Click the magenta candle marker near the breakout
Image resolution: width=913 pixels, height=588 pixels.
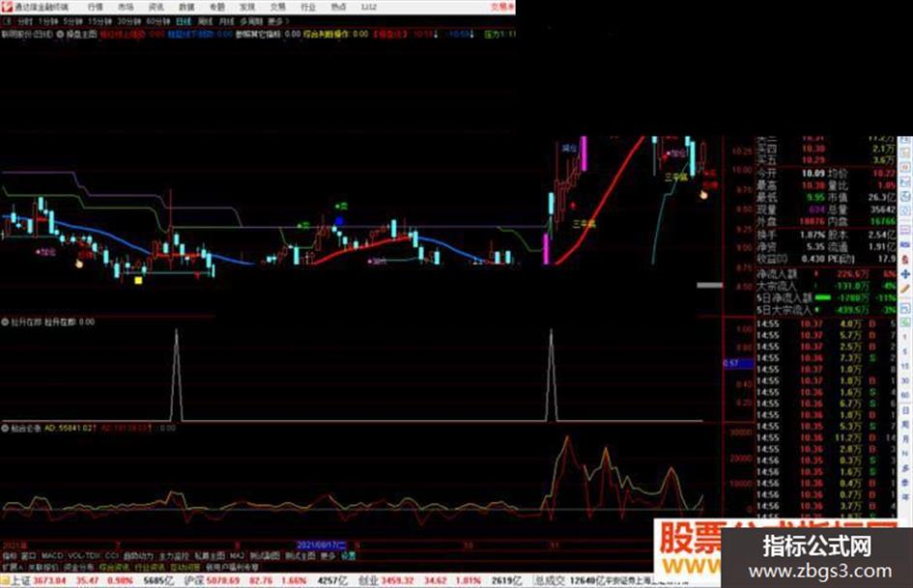click(x=546, y=249)
